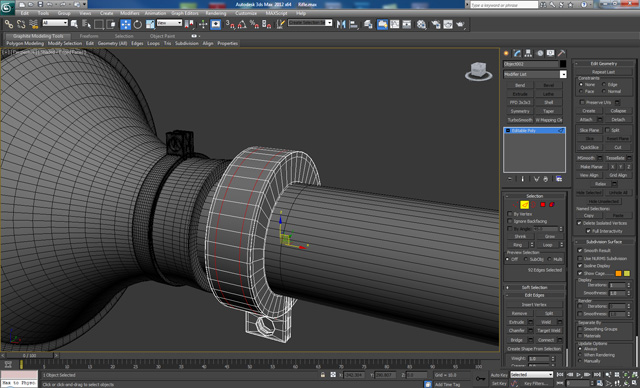Screen dimensions: 640x388
Task: Switch to the Freeform ribbon tab
Action: pos(89,36)
